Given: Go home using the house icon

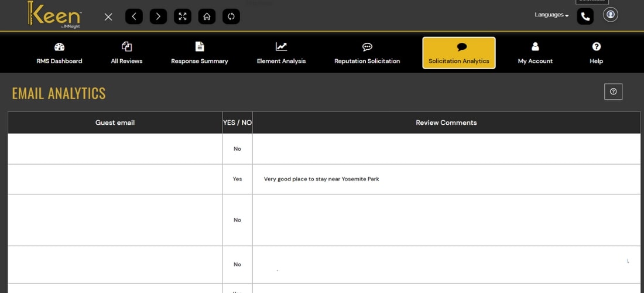Looking at the screenshot, I should (207, 16).
